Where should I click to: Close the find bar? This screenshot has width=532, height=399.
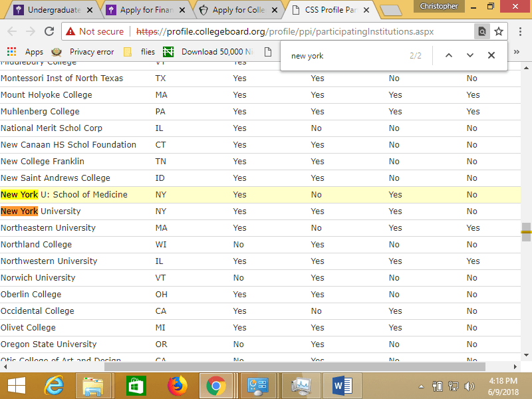(x=491, y=55)
